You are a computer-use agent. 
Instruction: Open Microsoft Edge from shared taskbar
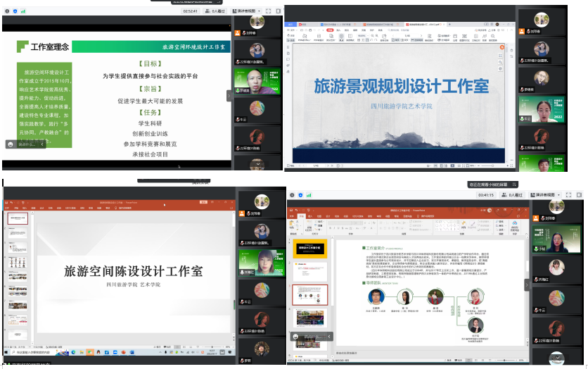73,353
